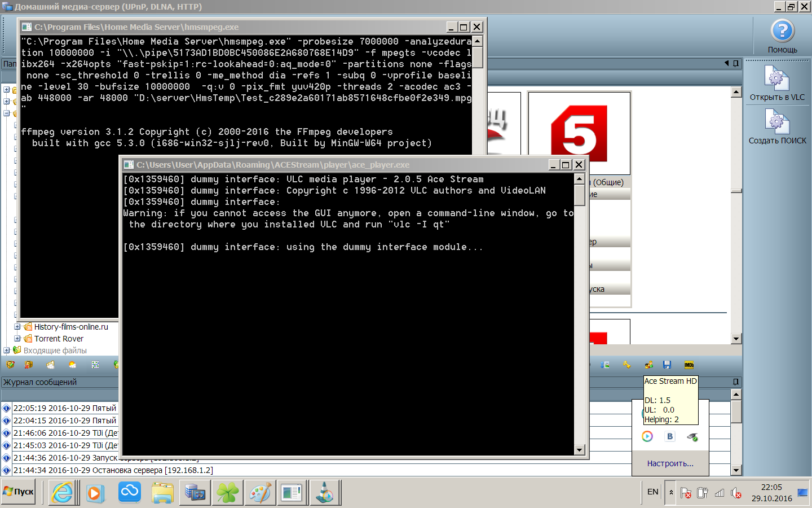Click the Настроить... link

670,463
